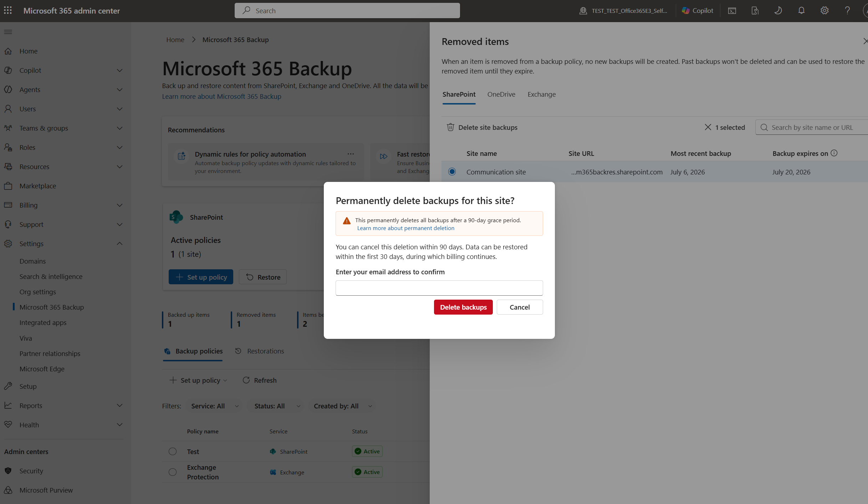The image size is (868, 504).
Task: Open Org settings in sidebar
Action: point(38,292)
